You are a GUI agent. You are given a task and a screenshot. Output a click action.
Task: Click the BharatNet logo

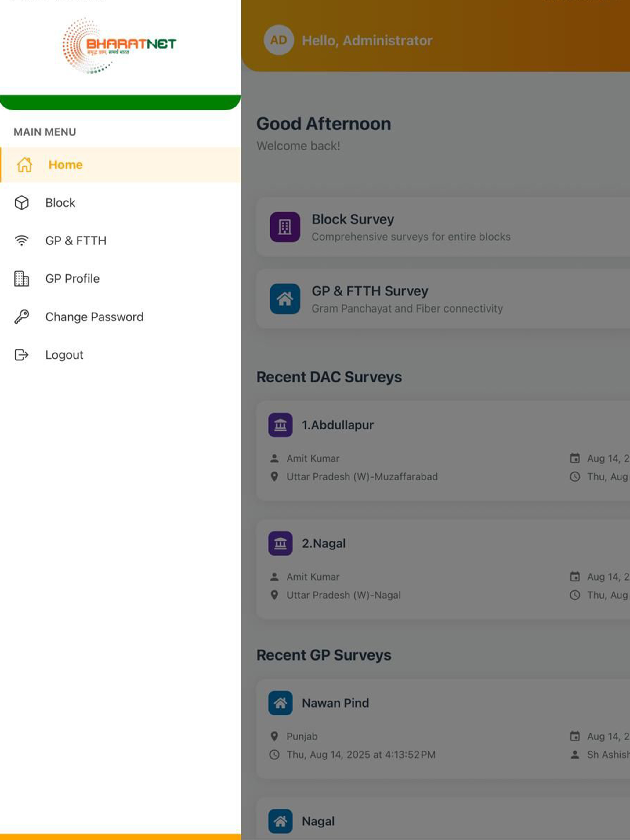119,45
